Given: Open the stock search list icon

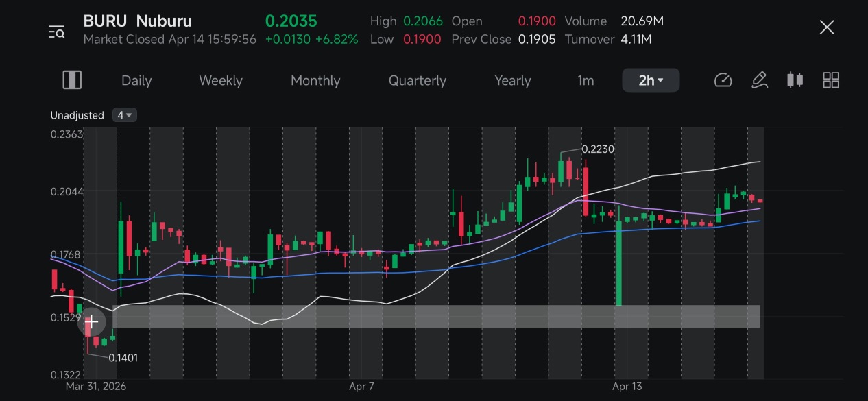Looking at the screenshot, I should coord(56,32).
